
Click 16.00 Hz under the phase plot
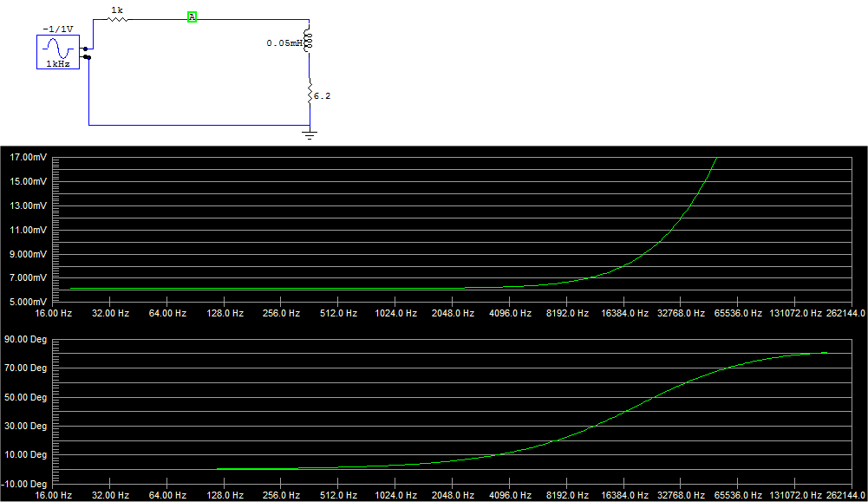point(54,495)
